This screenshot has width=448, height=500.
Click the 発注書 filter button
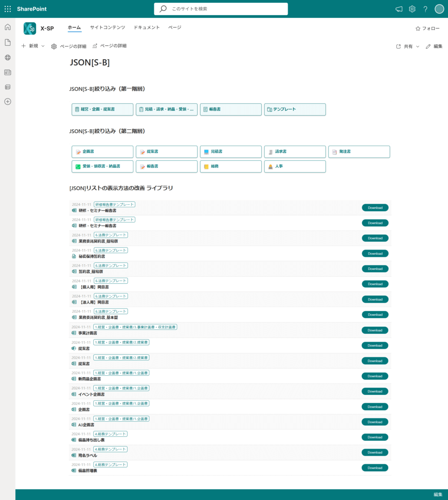click(x=359, y=152)
